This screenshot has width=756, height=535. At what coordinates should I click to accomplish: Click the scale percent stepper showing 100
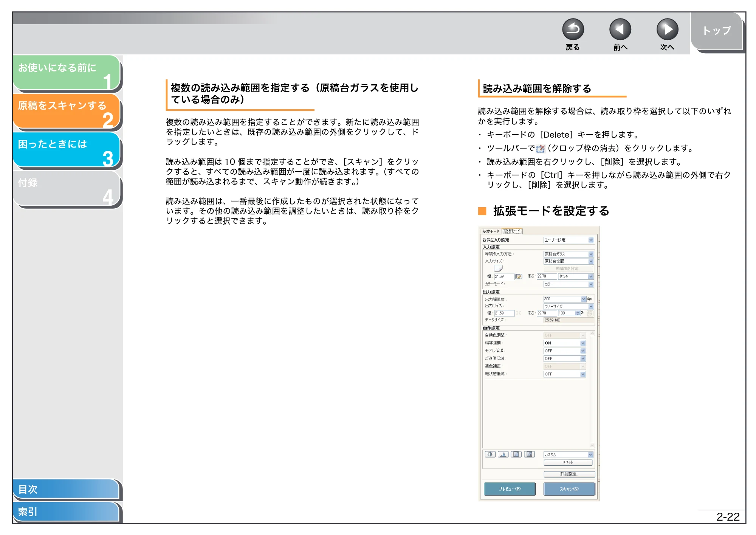[569, 313]
